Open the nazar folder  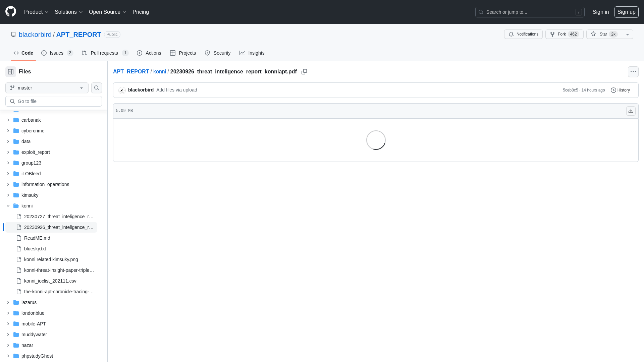point(27,345)
